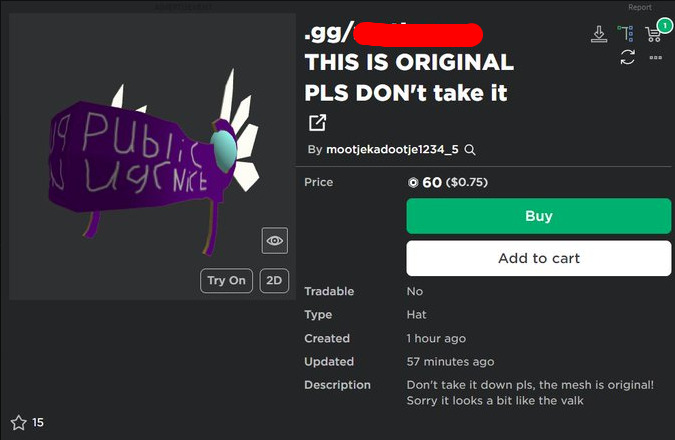The height and width of the screenshot is (440, 675).
Task: Click the favorites count 15
Action: (x=38, y=422)
